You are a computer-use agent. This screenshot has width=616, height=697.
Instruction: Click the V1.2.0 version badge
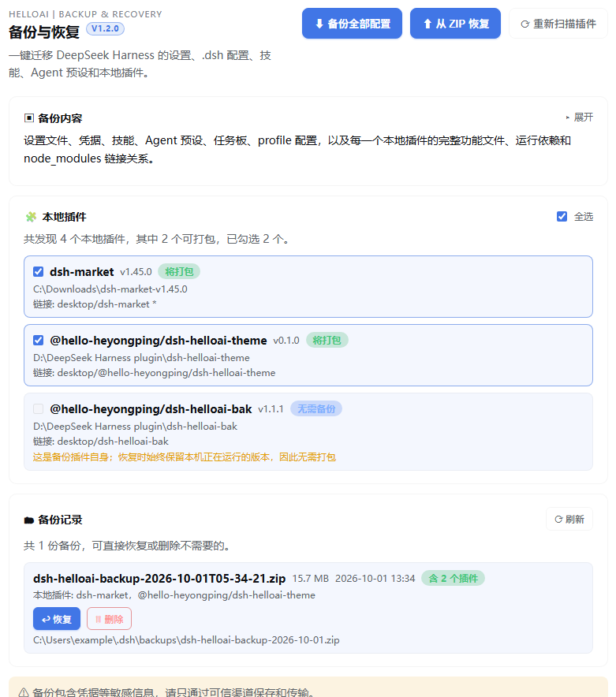click(x=105, y=29)
